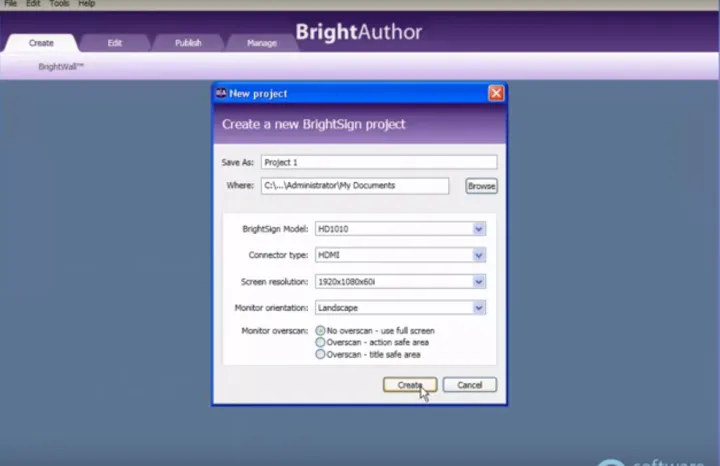Open the Help menu
Image resolution: width=720 pixels, height=466 pixels.
coord(86,4)
